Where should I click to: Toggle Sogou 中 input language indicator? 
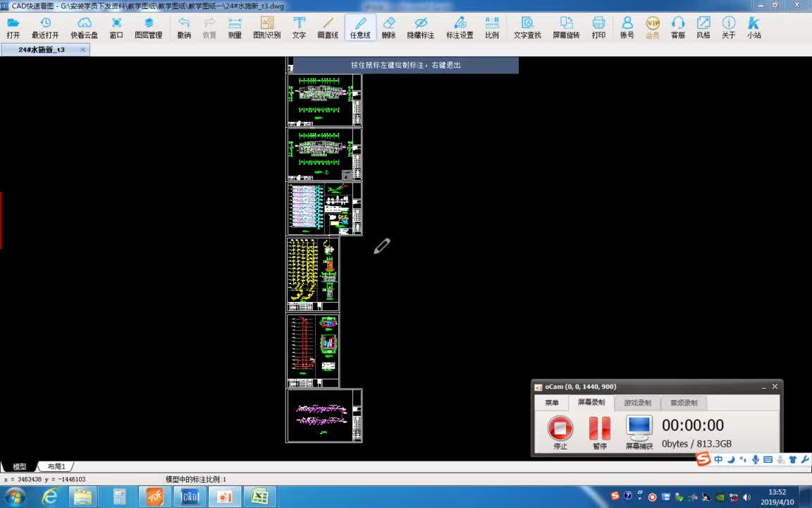pos(718,459)
